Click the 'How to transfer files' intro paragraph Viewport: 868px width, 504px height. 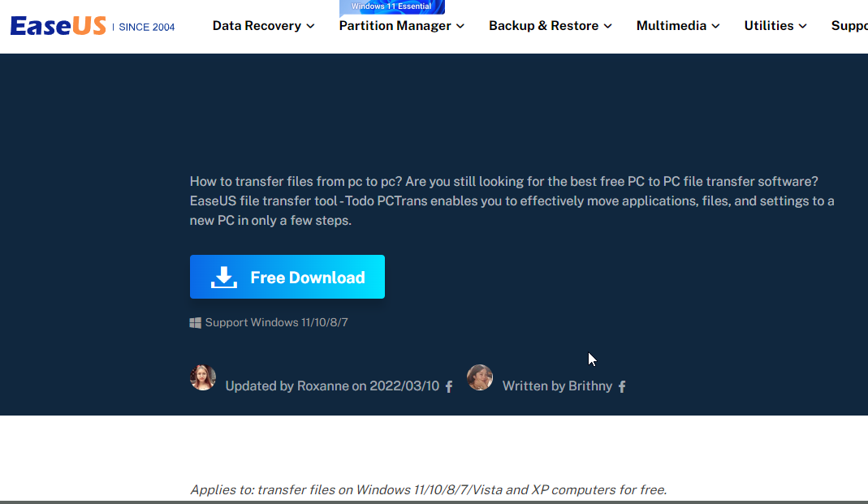512,200
